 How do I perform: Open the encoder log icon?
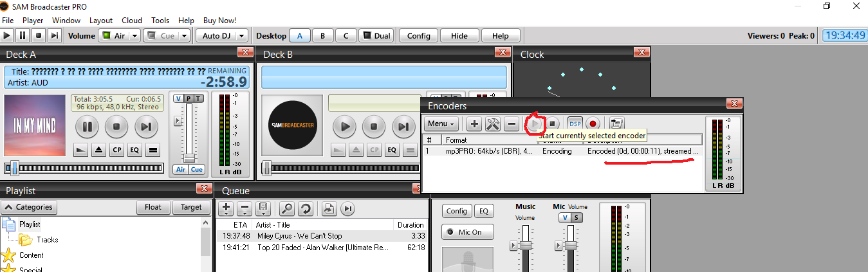[616, 123]
